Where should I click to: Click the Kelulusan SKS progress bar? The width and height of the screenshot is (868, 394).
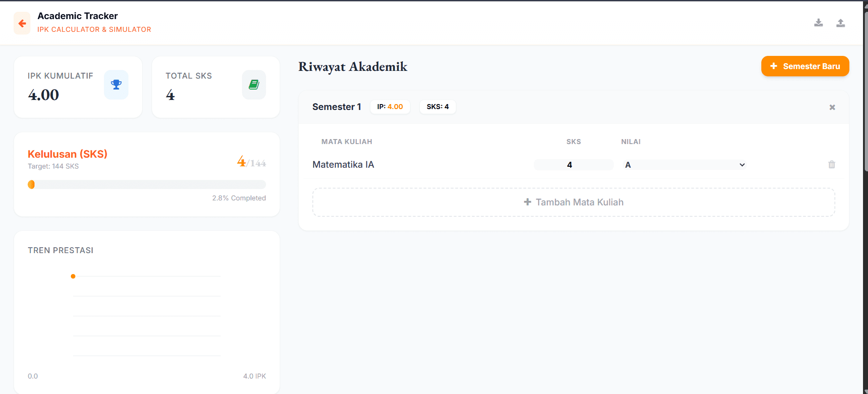[x=147, y=185]
